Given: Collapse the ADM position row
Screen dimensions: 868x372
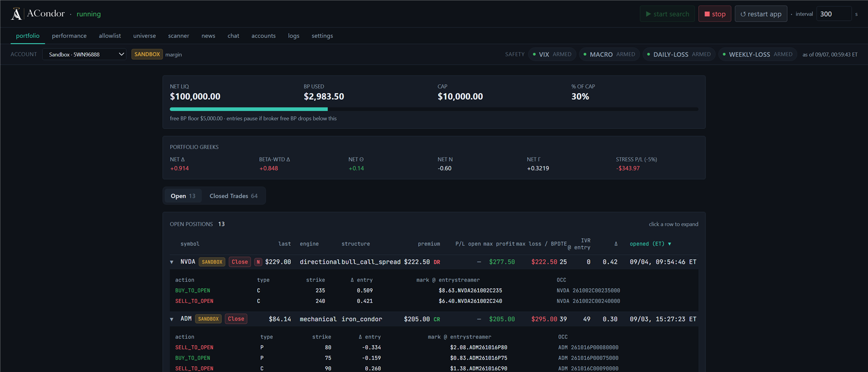Looking at the screenshot, I should [x=172, y=319].
